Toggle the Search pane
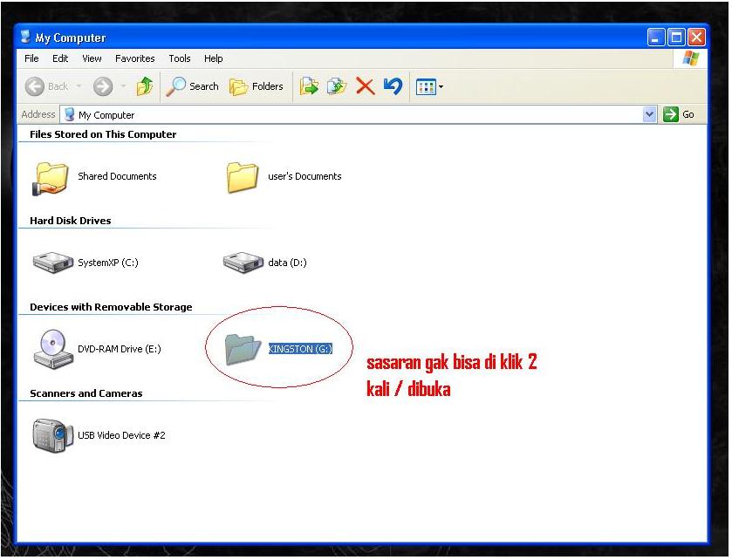The height and width of the screenshot is (560, 732). pos(192,85)
